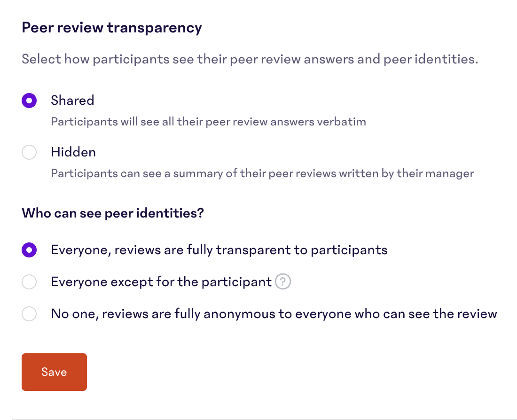Screen dimensions: 517x420
Task: Click the Peer review transparency heading
Action: [x=111, y=27]
